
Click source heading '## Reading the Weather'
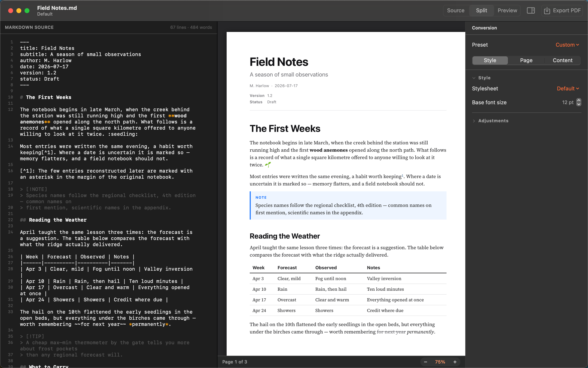53,220
